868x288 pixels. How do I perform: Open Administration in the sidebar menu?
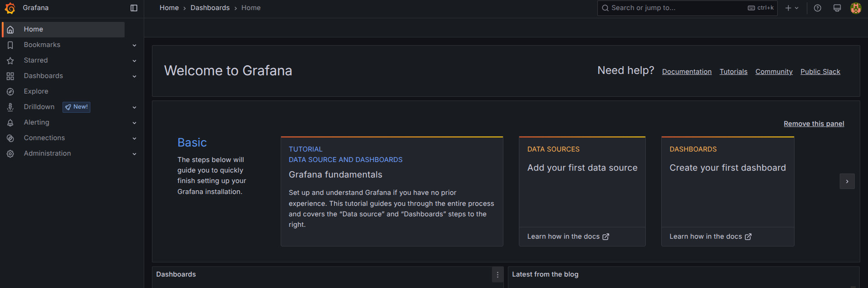click(47, 153)
